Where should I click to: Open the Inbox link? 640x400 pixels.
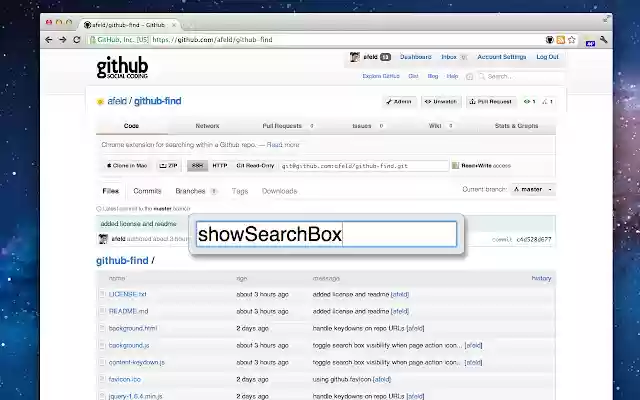click(x=449, y=57)
